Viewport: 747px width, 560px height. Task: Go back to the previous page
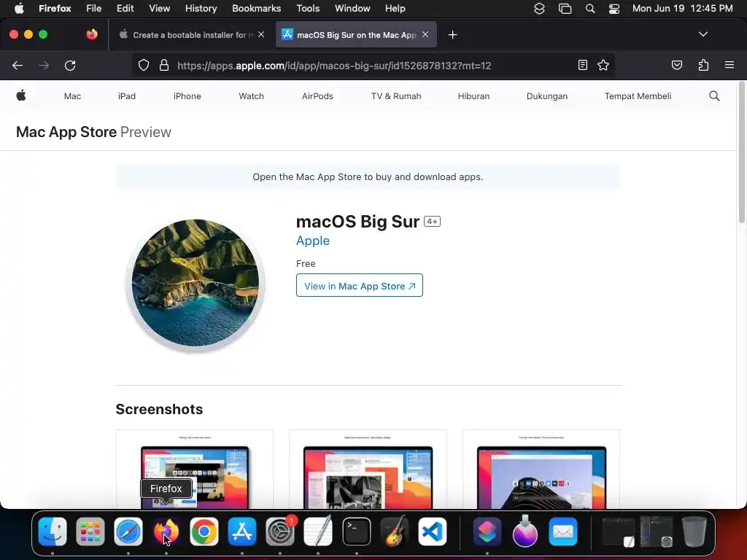18,65
